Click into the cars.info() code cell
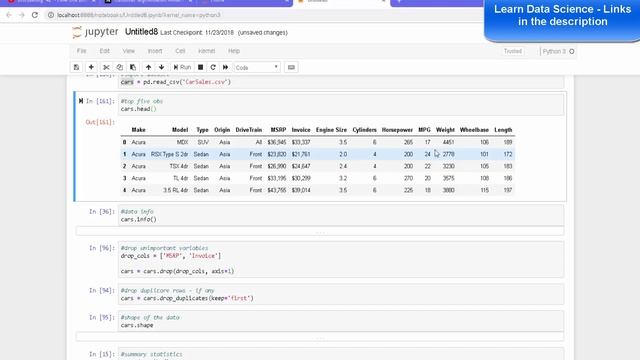The height and width of the screenshot is (360, 640). [341, 216]
